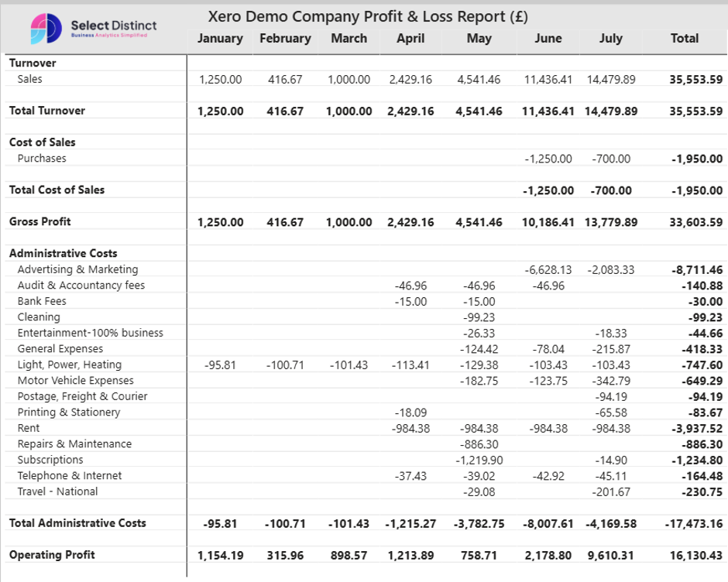Image resolution: width=728 pixels, height=582 pixels.
Task: Select the Bank Fees row label
Action: [x=42, y=301]
